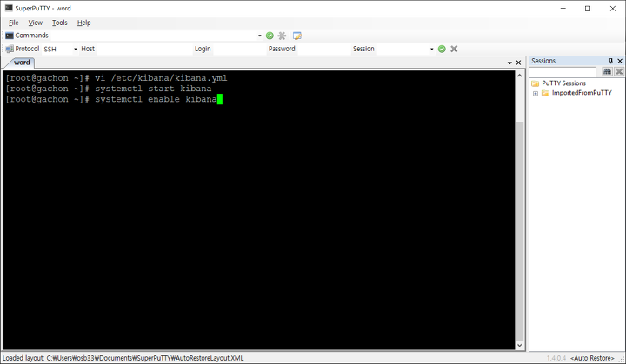Click the <Auto Restore> status label
The image size is (626, 364).
click(x=592, y=358)
